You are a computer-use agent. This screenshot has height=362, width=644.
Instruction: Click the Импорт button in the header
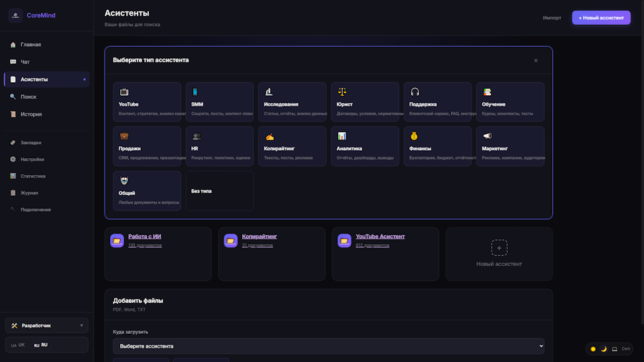click(551, 17)
